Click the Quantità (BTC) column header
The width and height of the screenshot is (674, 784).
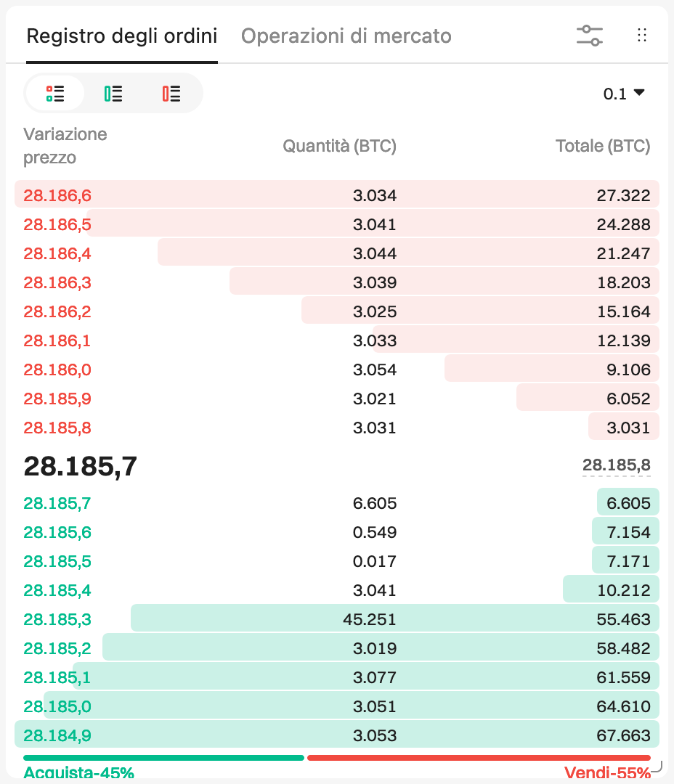coord(339,146)
